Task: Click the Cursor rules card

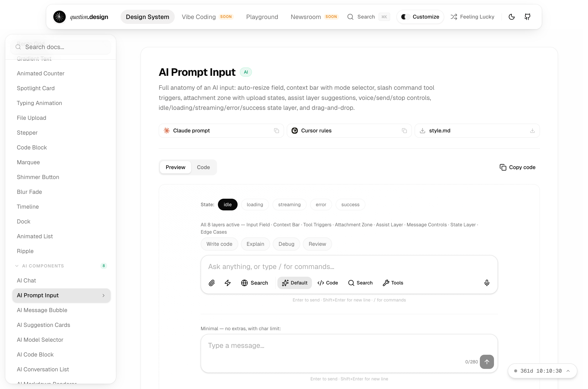Action: click(x=349, y=131)
